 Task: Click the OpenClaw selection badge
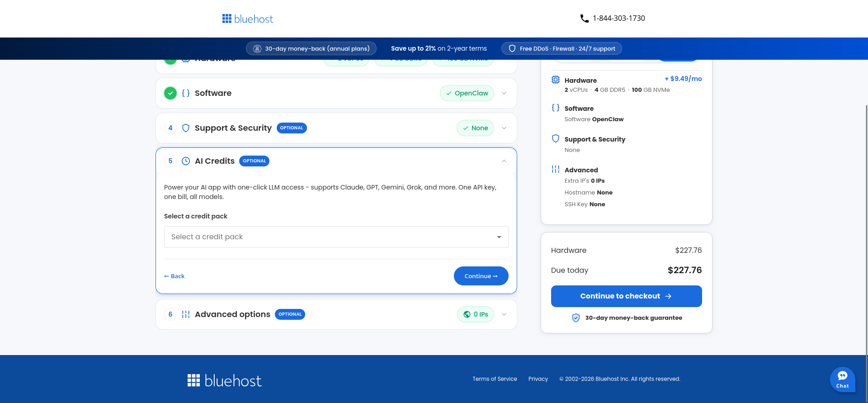click(467, 93)
